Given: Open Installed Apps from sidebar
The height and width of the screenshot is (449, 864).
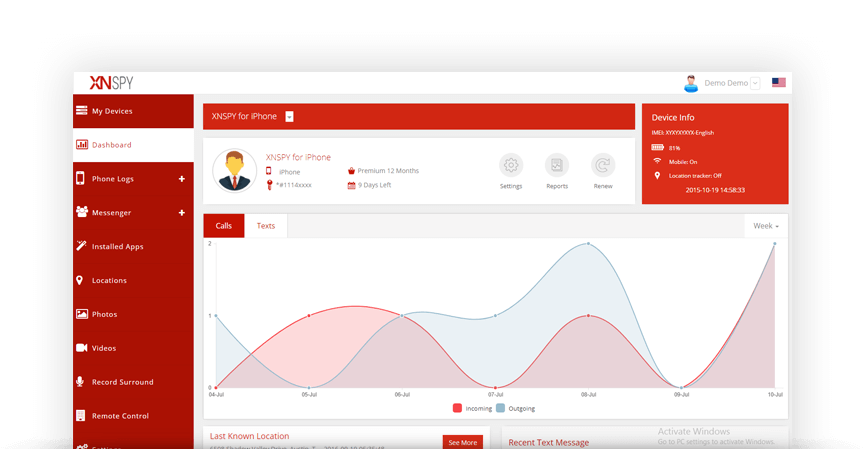Looking at the screenshot, I should point(133,246).
